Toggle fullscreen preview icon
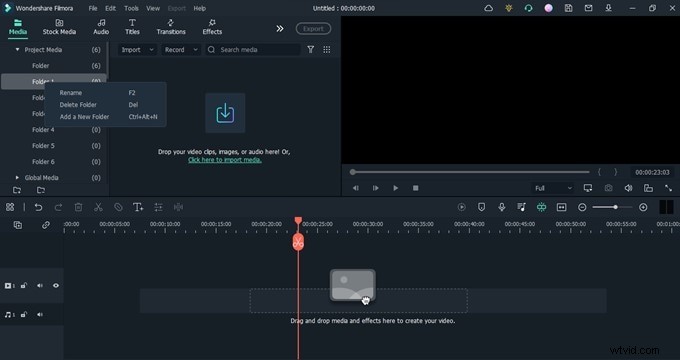The image size is (680, 360). [x=668, y=188]
